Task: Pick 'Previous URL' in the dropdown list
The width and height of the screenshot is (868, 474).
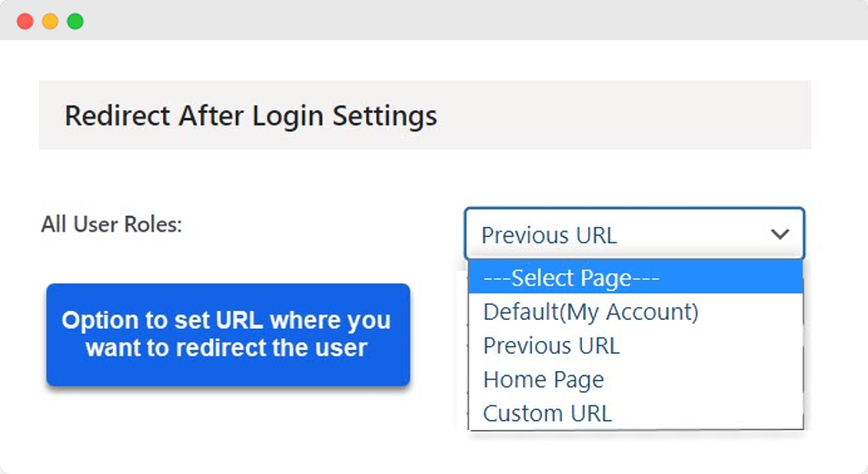Action: click(x=551, y=345)
